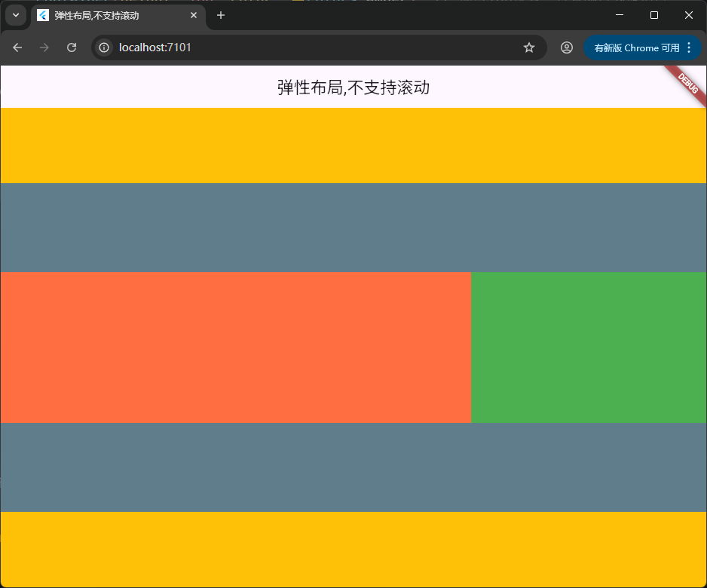This screenshot has height=588, width=707.
Task: Bookmark this page with the star icon
Action: [529, 47]
